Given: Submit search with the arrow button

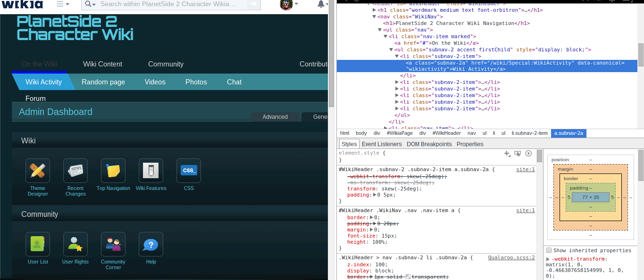Looking at the screenshot, I should tap(254, 4).
